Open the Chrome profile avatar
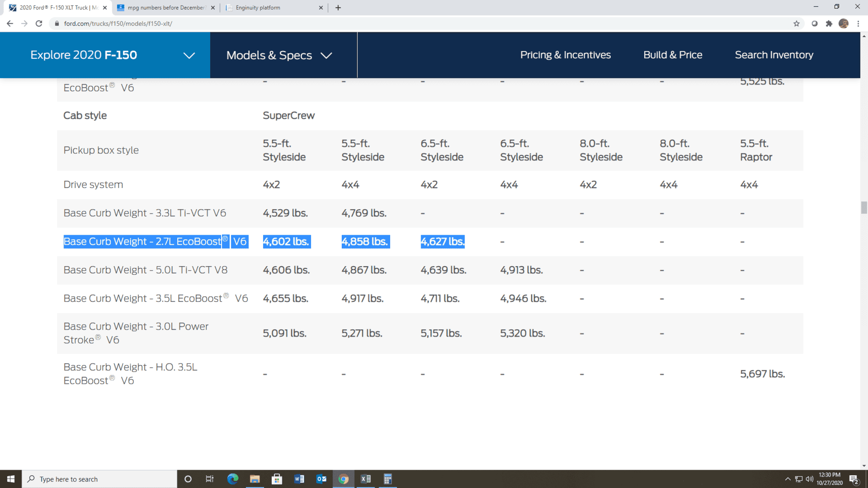 coord(843,23)
